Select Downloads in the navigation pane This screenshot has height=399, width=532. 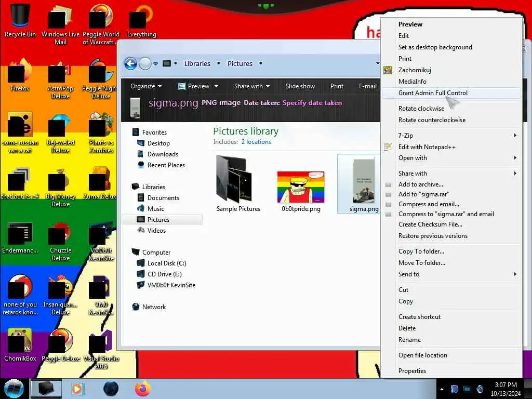(x=163, y=154)
